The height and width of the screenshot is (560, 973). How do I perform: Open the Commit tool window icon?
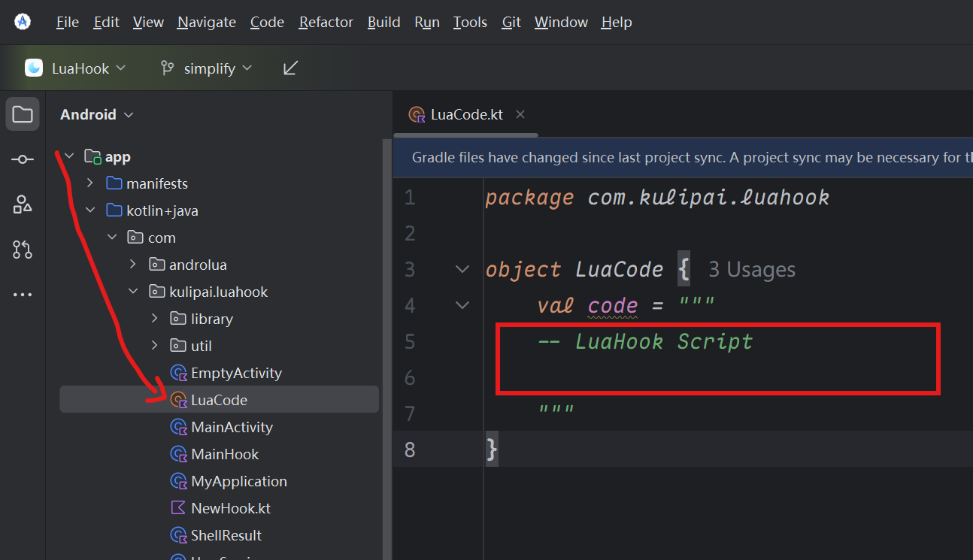coord(23,159)
